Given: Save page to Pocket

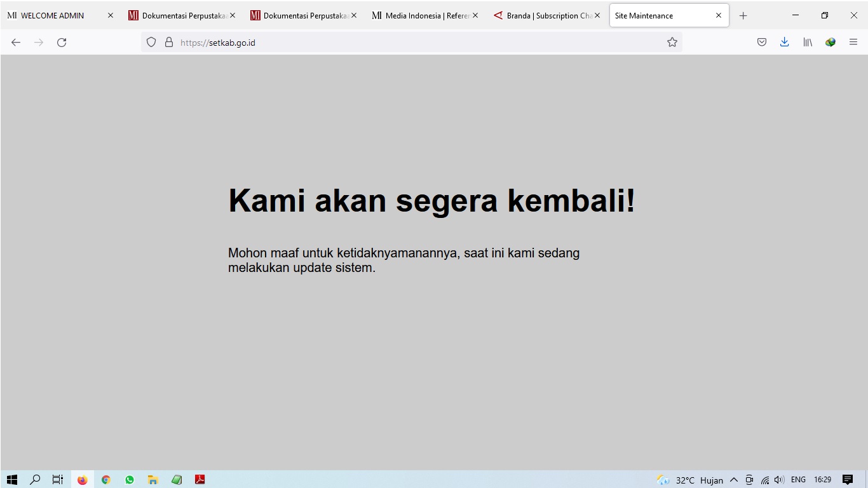Looking at the screenshot, I should 761,42.
